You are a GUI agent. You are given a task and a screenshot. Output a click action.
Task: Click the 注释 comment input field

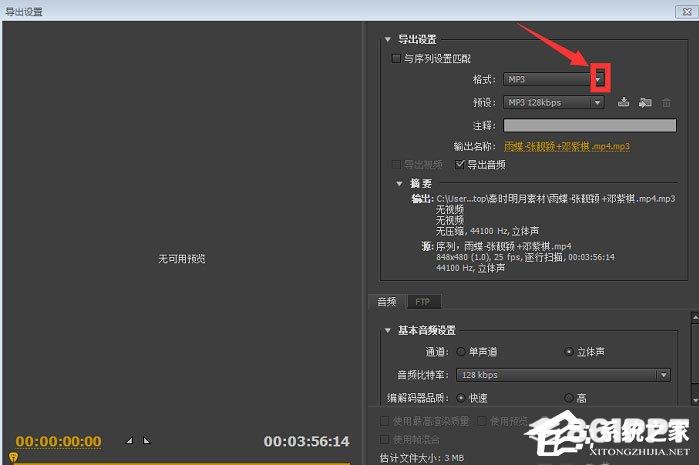(590, 125)
